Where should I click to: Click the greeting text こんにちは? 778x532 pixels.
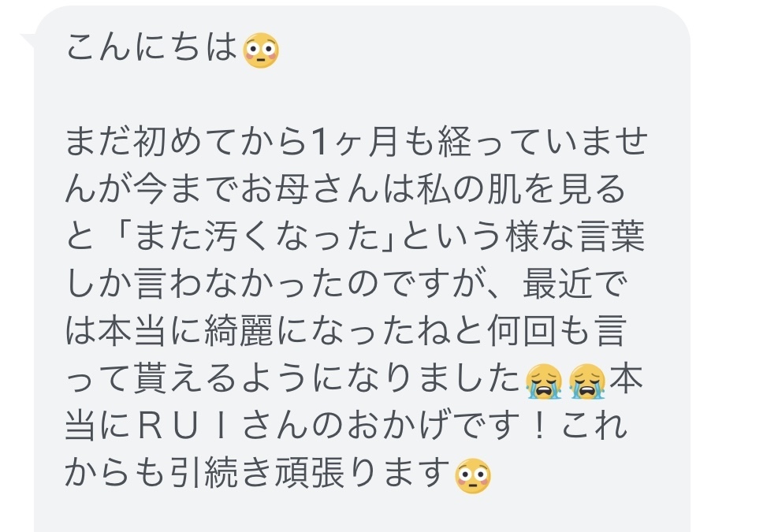(151, 47)
